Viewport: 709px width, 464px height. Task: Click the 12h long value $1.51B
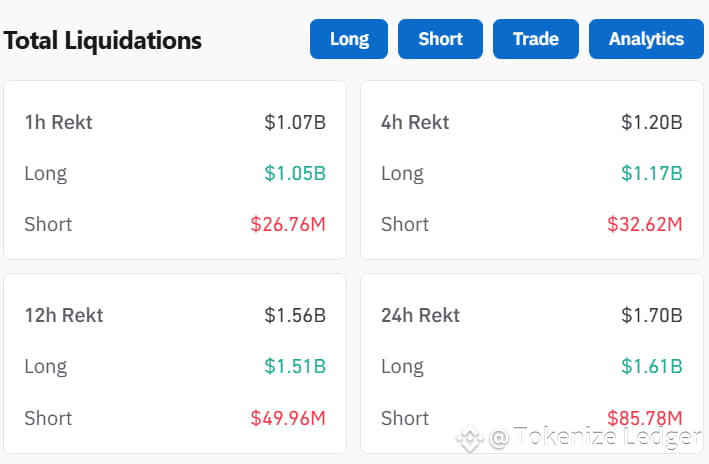click(x=295, y=366)
